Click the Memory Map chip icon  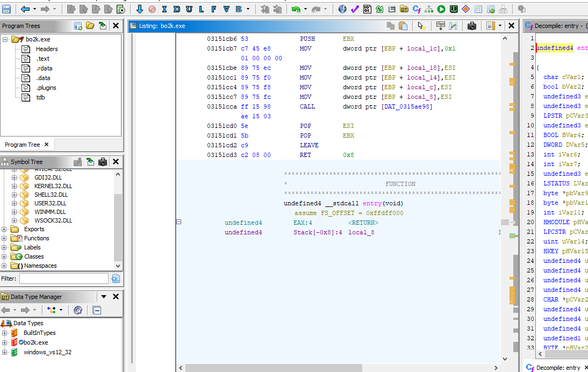click(x=454, y=9)
